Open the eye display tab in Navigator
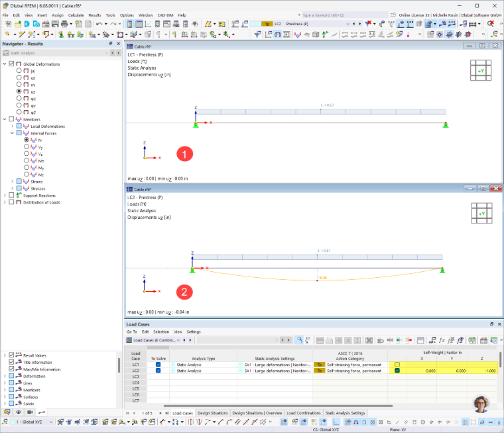 click(x=19, y=412)
